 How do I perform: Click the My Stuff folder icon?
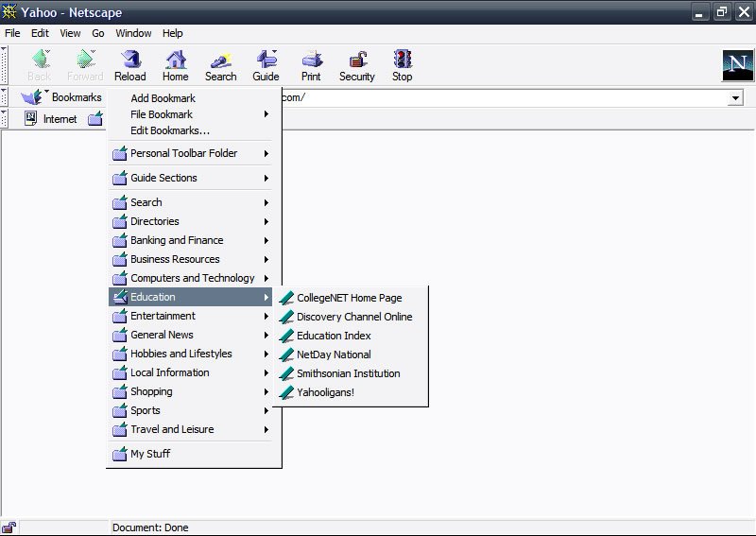(x=120, y=454)
